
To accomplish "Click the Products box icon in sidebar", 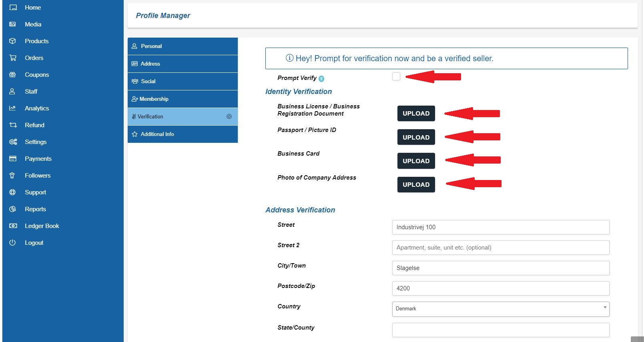I will point(12,41).
